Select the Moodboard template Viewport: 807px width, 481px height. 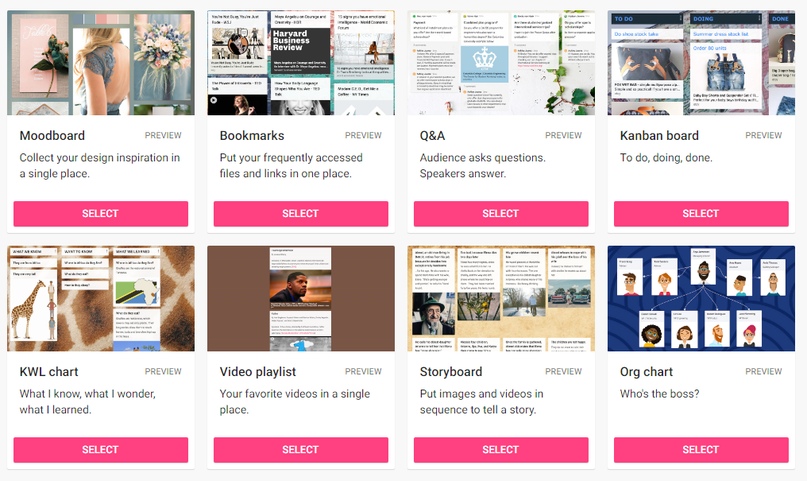click(x=101, y=213)
